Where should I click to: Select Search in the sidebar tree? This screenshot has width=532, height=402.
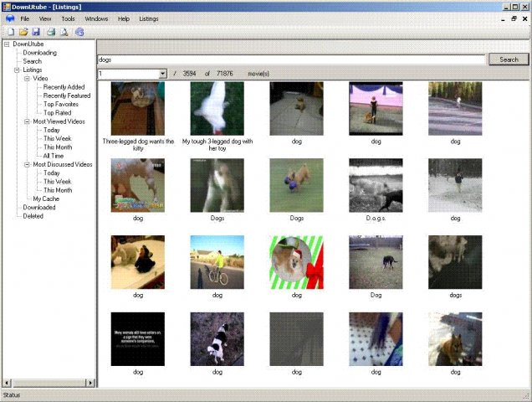tap(33, 61)
